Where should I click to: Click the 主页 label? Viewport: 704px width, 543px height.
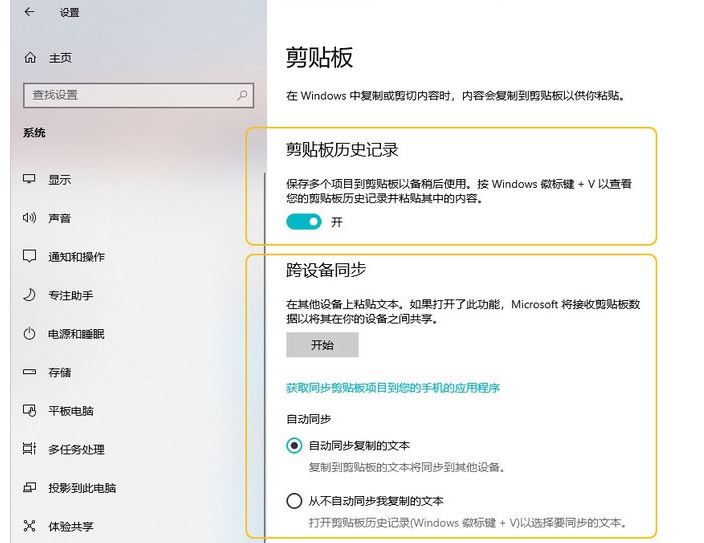[x=60, y=58]
